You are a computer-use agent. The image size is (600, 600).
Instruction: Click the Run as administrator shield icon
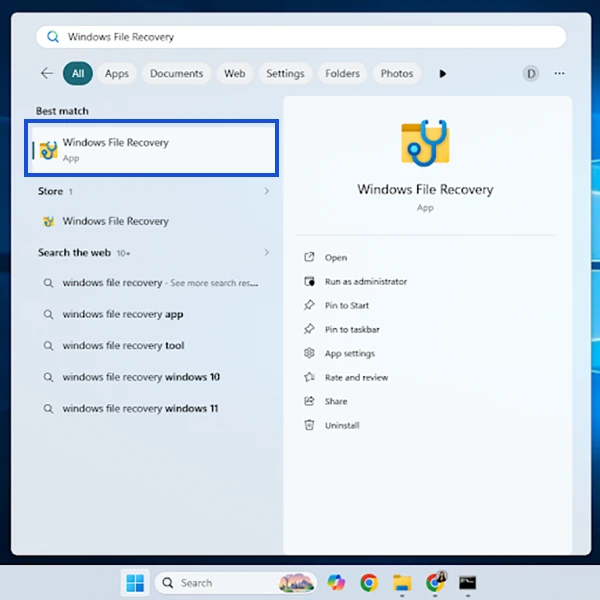pos(309,281)
